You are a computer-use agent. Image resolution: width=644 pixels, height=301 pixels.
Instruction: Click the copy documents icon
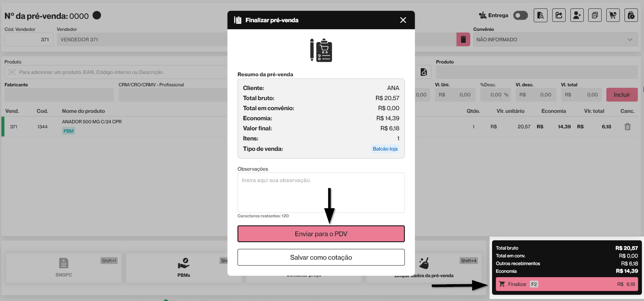coord(595,15)
